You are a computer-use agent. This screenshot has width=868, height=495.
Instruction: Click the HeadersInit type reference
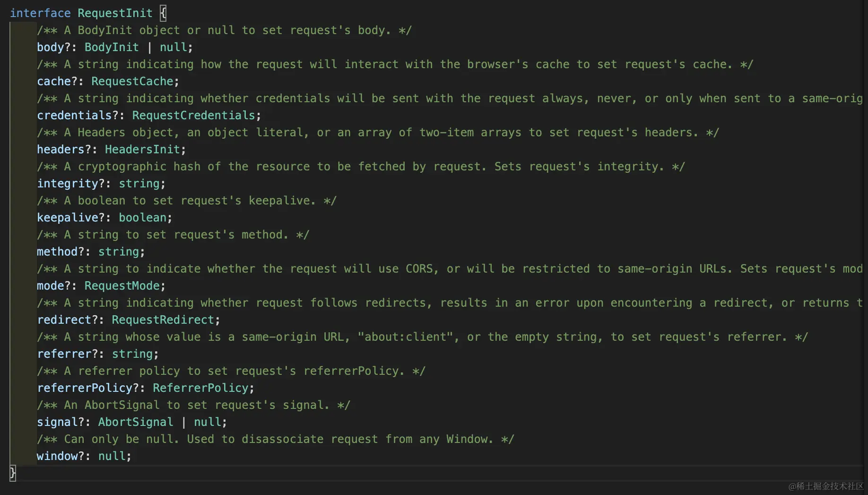click(x=142, y=150)
